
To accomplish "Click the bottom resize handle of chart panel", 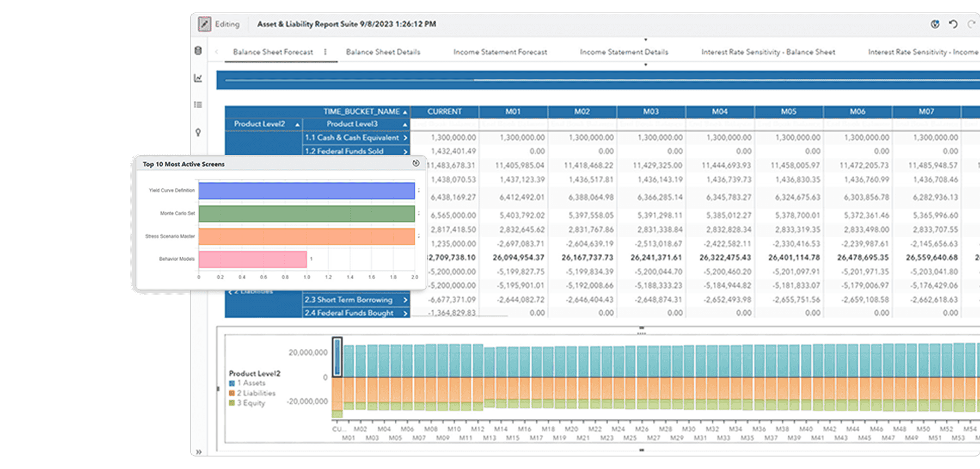I will (x=641, y=450).
